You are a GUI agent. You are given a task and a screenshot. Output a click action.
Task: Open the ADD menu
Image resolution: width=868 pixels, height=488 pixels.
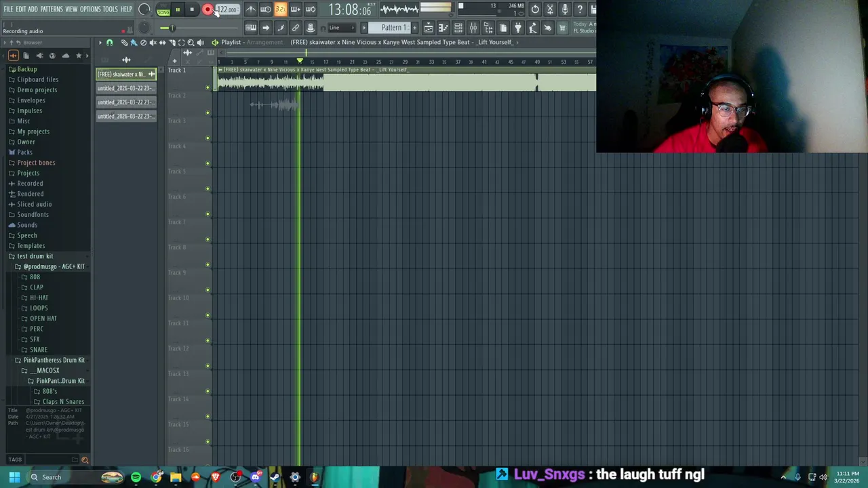click(33, 9)
